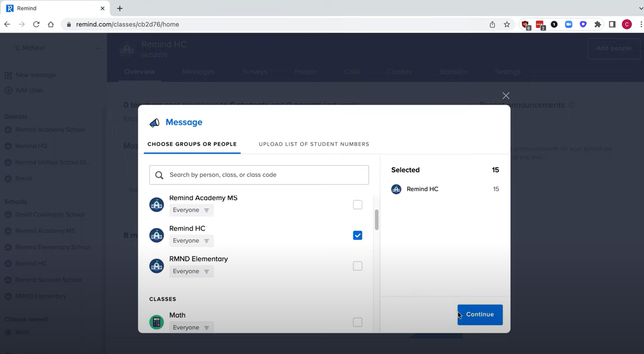Close the Remind browser tab
The width and height of the screenshot is (644, 354).
point(102,8)
